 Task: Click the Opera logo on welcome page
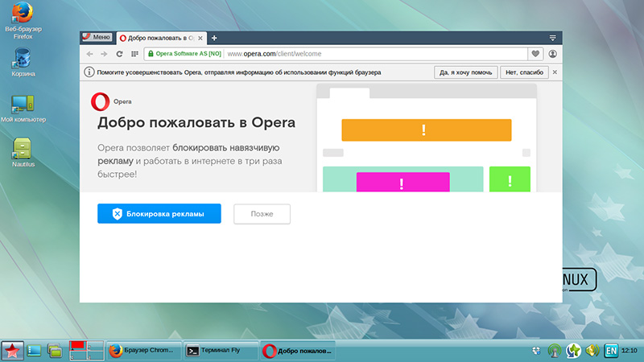coord(100,101)
